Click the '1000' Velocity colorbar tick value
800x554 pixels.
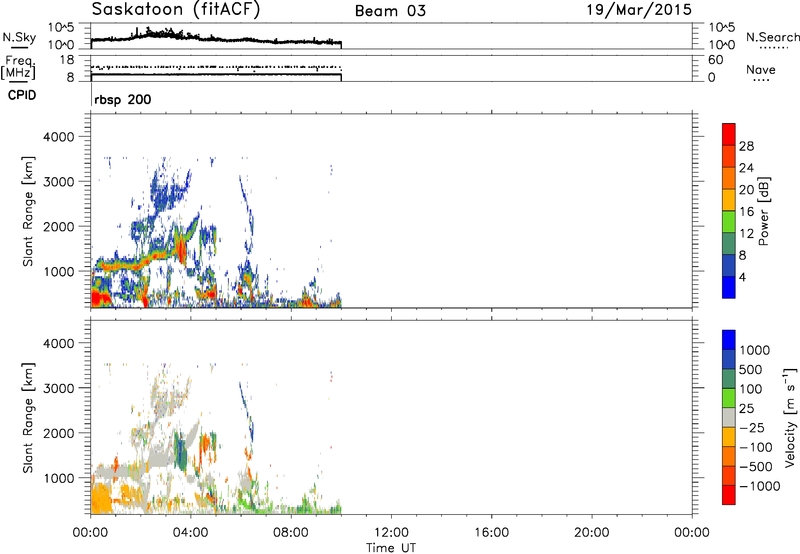tap(755, 350)
